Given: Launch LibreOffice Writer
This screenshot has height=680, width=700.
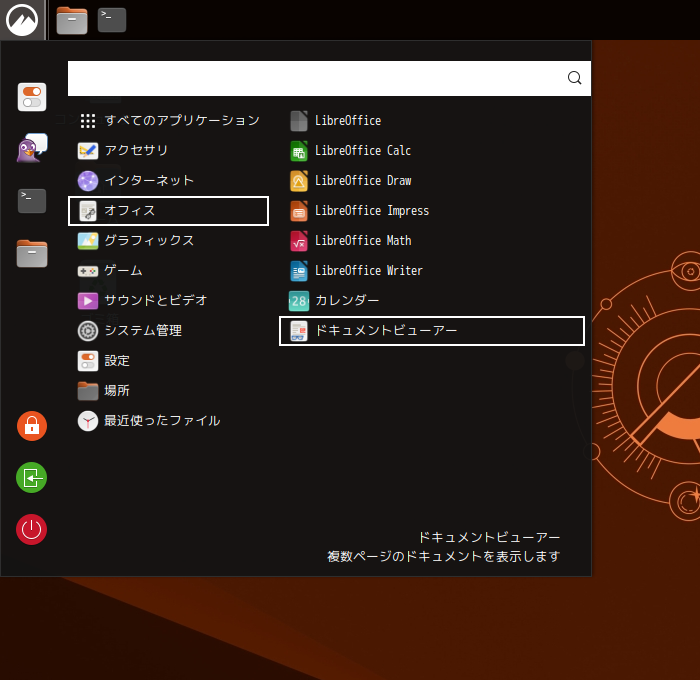Looking at the screenshot, I should coord(432,271).
